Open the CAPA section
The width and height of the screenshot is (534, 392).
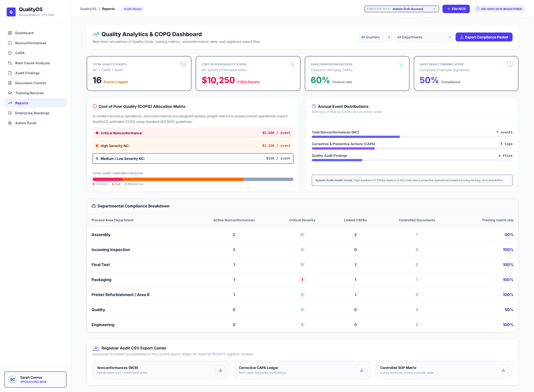point(35,53)
